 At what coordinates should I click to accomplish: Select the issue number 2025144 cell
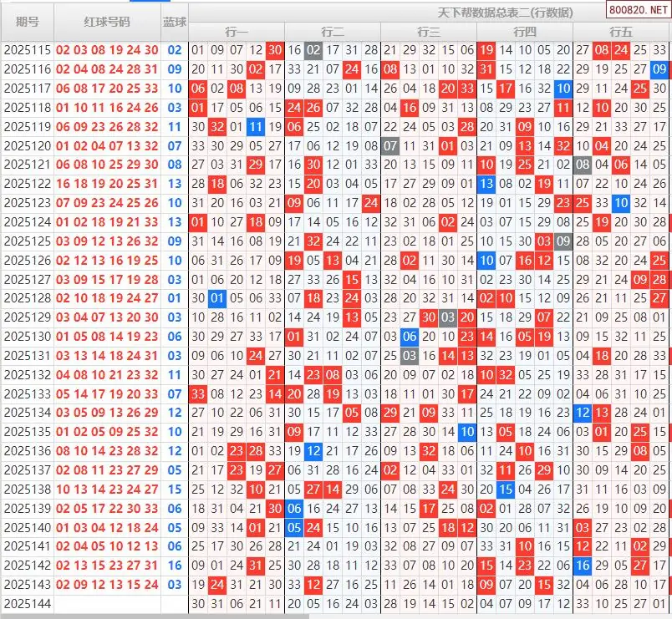point(27,603)
